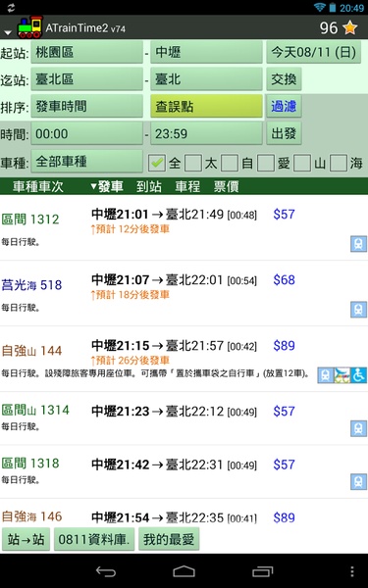The image size is (368, 588).
Task: Open the 00:00 start time selector
Action: point(86,133)
